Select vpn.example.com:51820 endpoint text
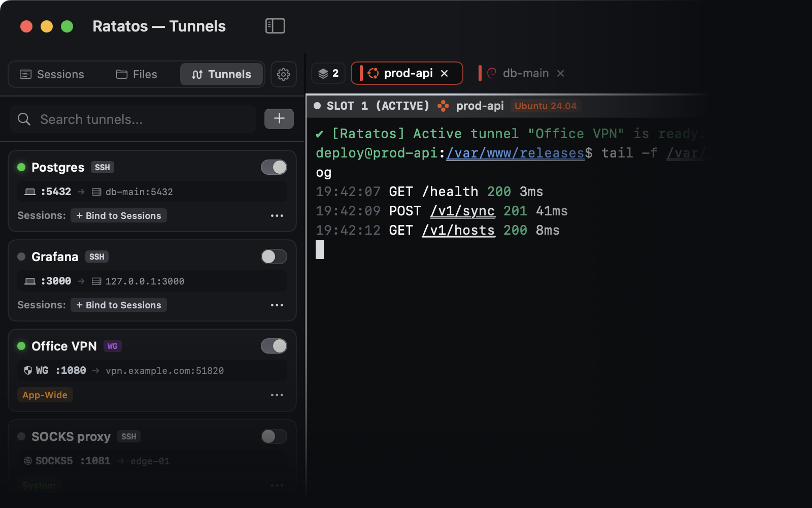Viewport: 812px width, 508px height. point(164,371)
